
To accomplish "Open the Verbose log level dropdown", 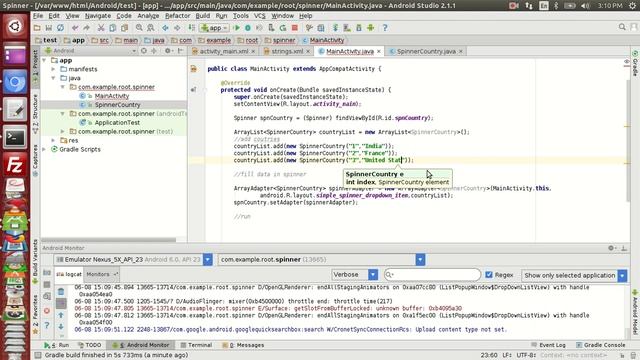I will 373,275.
